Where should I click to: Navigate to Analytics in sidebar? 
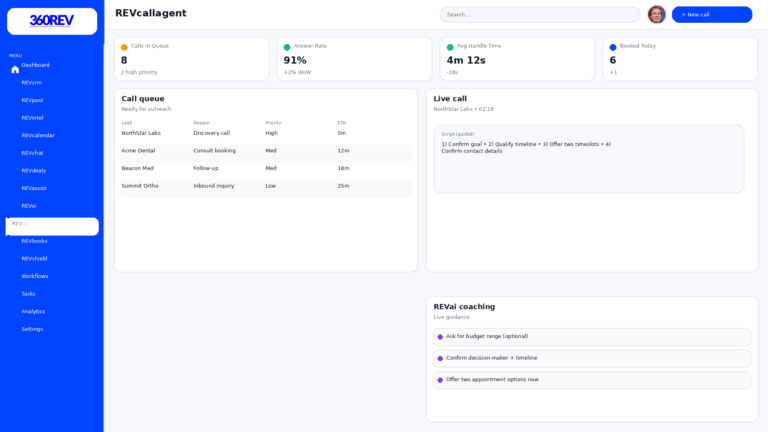click(x=33, y=311)
